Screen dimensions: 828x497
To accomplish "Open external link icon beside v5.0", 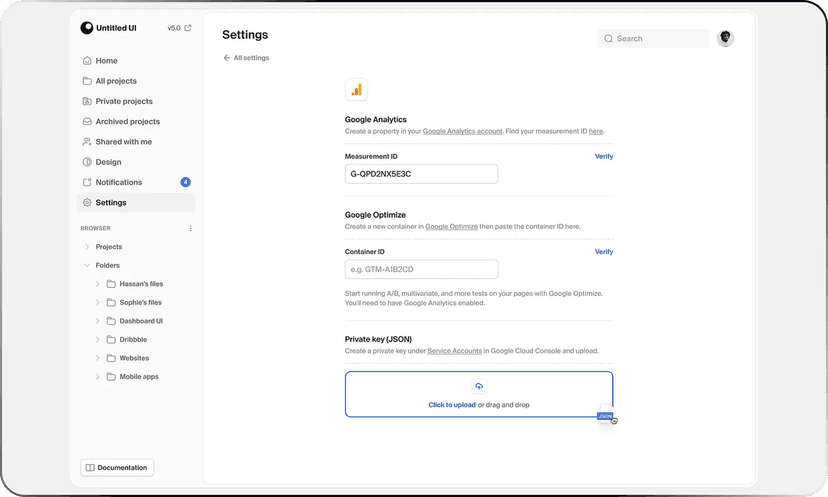I will (187, 28).
